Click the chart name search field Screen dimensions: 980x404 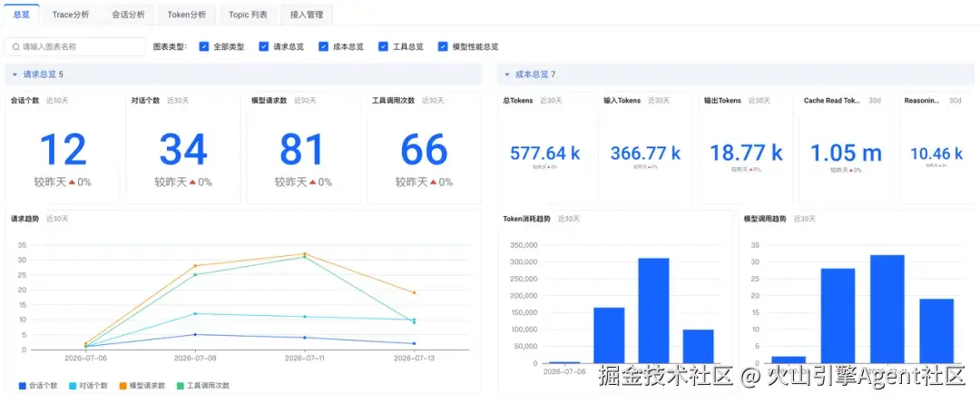coord(75,46)
